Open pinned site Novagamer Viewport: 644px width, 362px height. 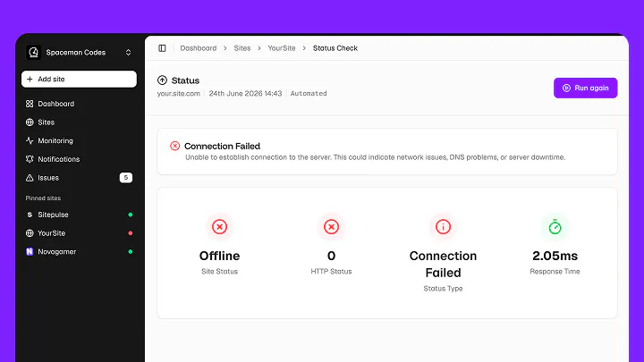[79, 251]
